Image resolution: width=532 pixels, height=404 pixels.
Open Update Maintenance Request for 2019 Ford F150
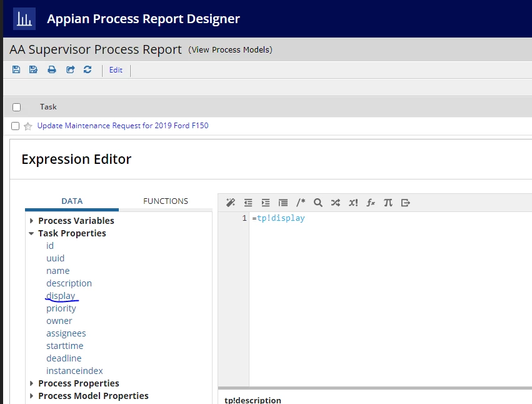[123, 126]
